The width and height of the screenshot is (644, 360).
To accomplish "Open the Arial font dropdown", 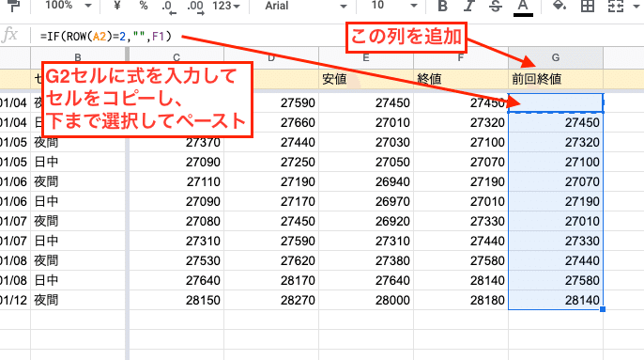I will 306,6.
